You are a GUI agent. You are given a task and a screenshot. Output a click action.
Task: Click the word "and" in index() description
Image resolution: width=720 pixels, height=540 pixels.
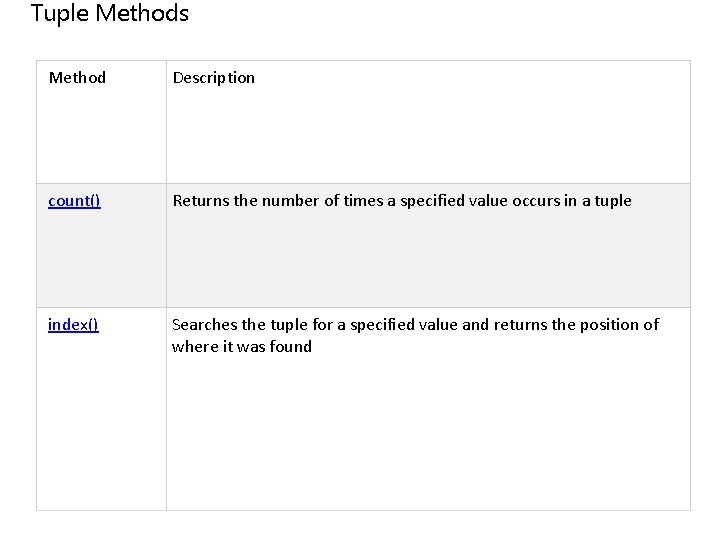[x=476, y=325]
